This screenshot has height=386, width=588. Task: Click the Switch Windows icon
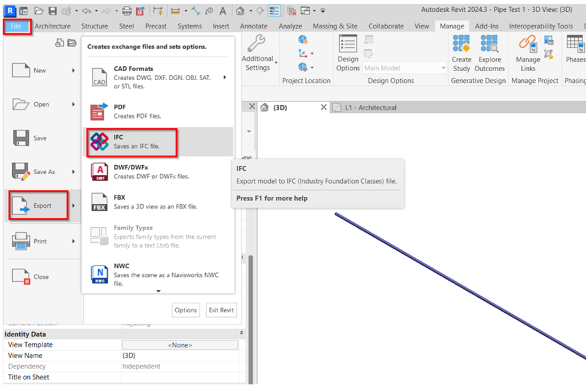(305, 11)
